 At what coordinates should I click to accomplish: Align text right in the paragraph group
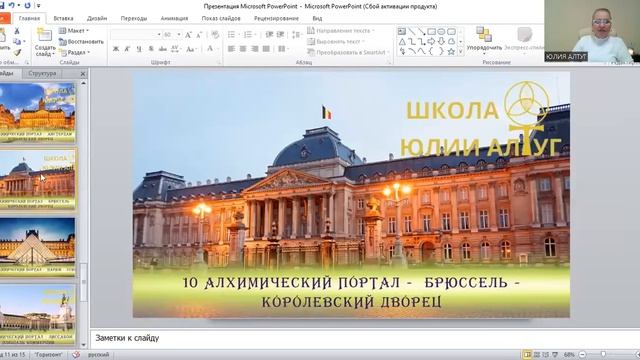point(255,49)
